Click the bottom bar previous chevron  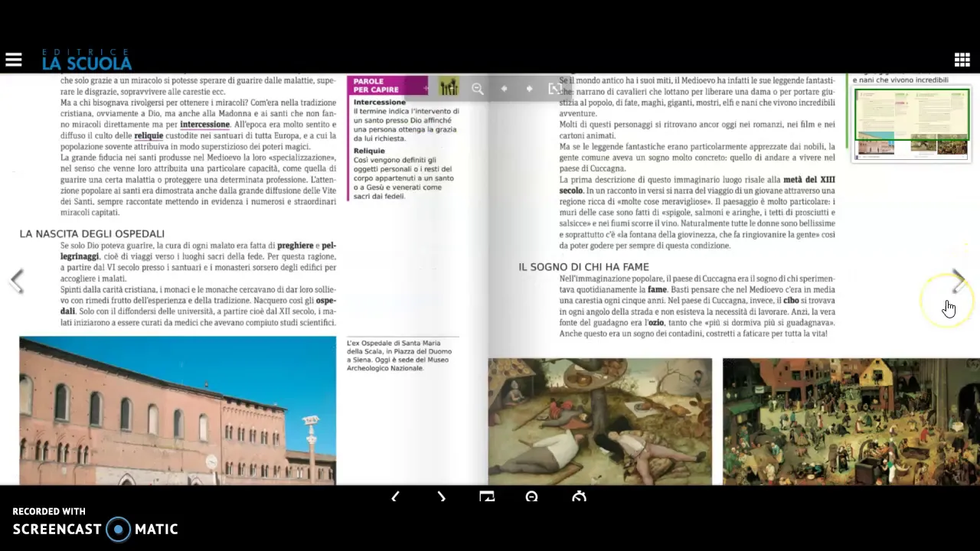395,497
